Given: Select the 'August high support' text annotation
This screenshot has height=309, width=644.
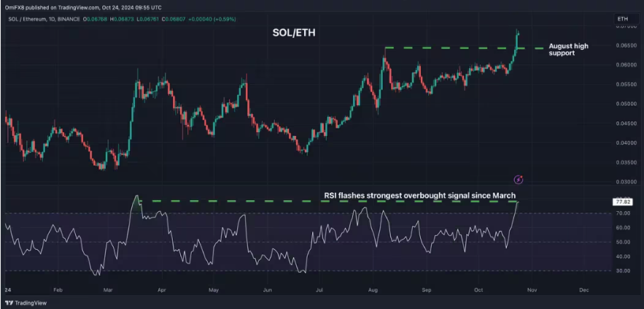Looking at the screenshot, I should (568, 50).
